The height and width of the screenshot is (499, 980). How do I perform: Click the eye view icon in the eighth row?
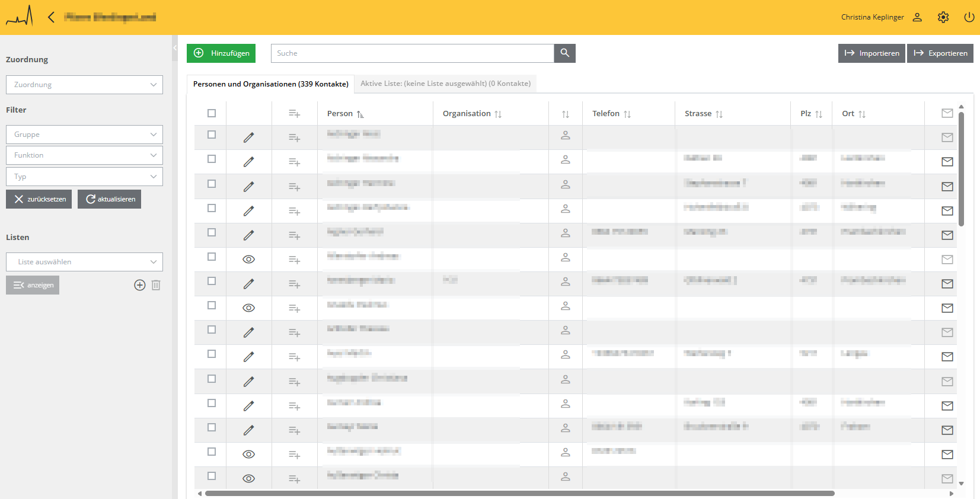(249, 308)
